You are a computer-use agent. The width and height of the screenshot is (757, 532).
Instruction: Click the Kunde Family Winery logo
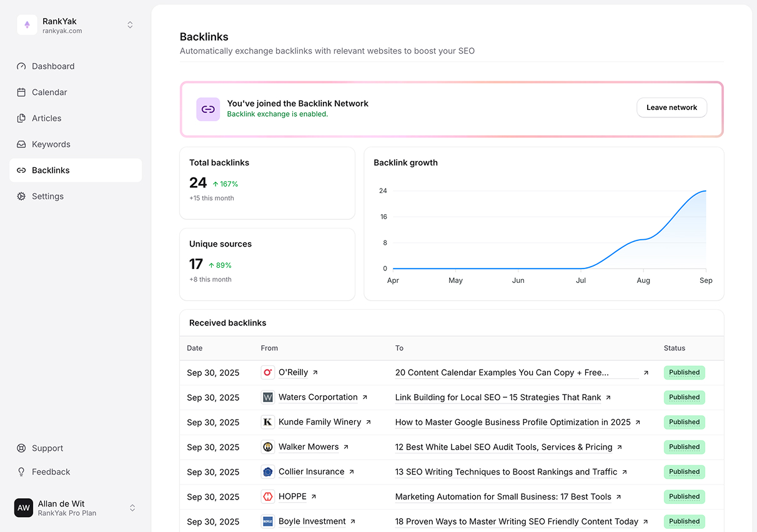click(267, 422)
